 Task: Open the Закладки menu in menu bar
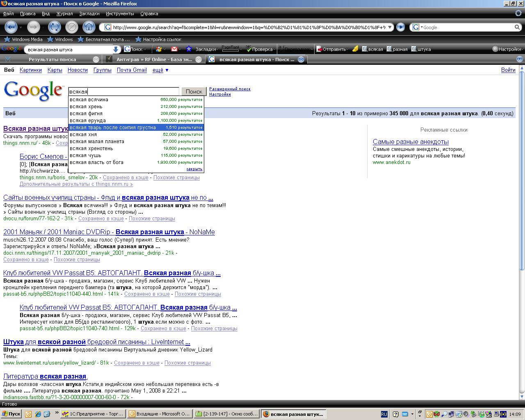pos(89,14)
